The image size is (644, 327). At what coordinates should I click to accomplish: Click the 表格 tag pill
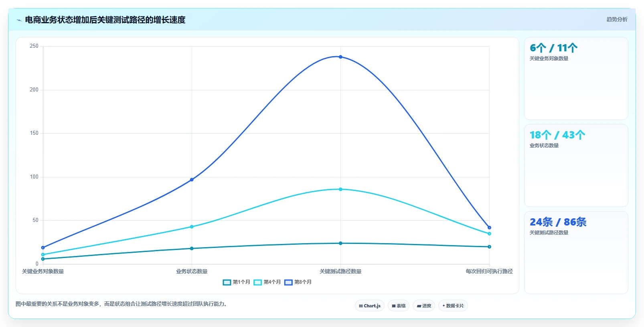(399, 306)
